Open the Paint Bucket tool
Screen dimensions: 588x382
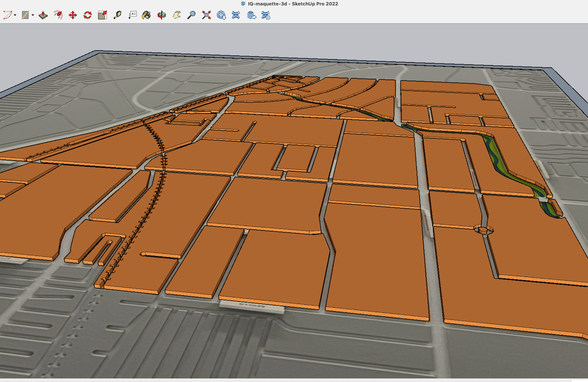pos(146,15)
